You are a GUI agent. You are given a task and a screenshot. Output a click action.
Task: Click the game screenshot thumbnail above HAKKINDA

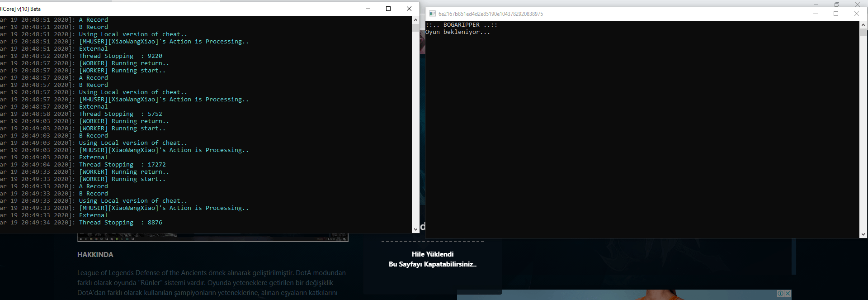tap(213, 238)
